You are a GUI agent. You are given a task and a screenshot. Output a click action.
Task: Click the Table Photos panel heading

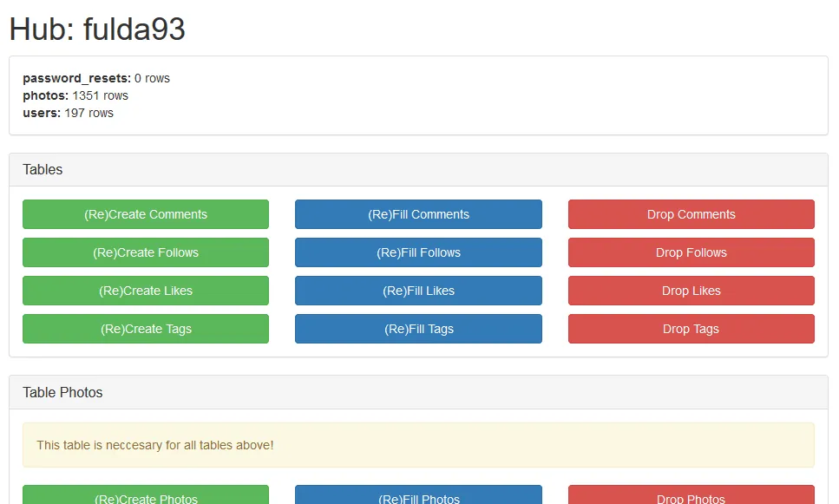pyautogui.click(x=418, y=392)
